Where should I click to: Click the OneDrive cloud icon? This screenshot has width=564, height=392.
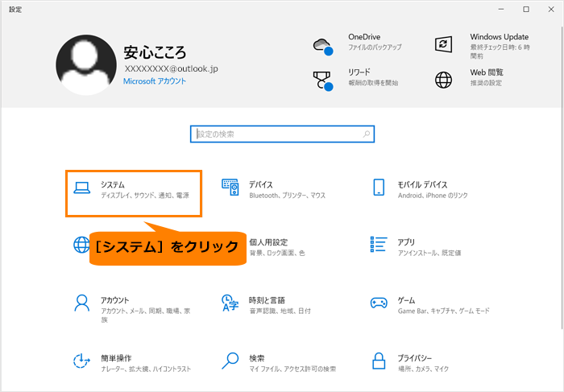pyautogui.click(x=323, y=47)
